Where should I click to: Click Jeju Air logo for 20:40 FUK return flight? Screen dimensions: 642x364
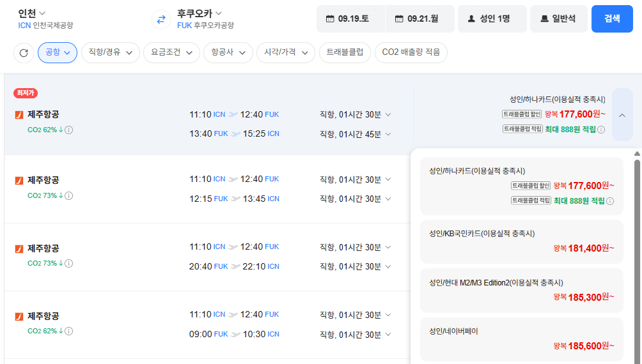click(x=19, y=248)
